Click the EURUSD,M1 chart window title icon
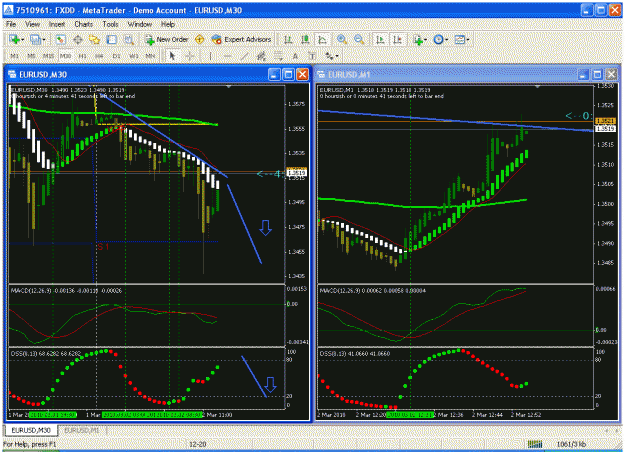 coord(321,75)
